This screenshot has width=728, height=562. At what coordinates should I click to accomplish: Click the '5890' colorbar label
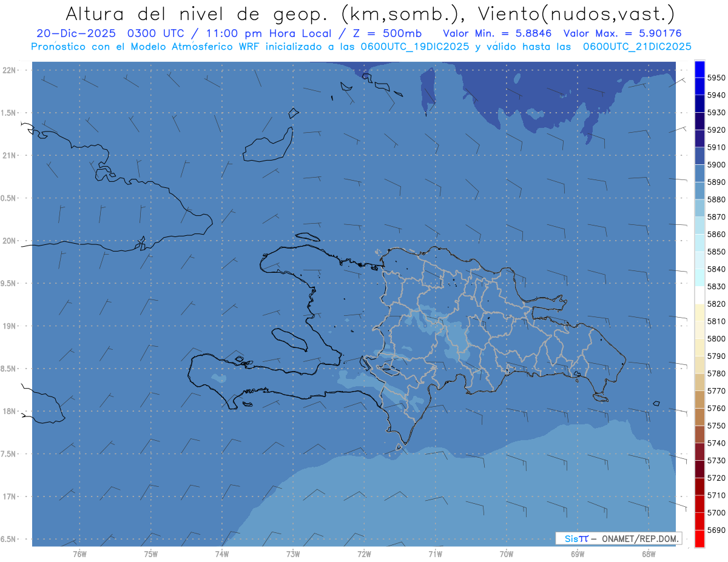(x=717, y=182)
